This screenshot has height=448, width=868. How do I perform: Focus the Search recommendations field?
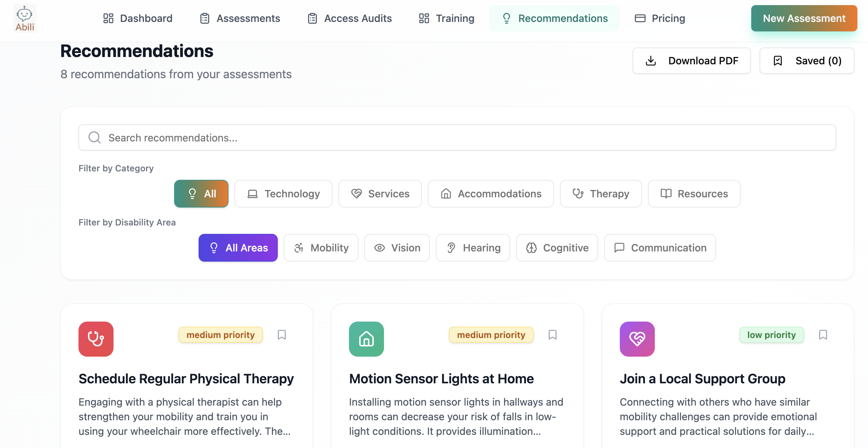coord(457,137)
